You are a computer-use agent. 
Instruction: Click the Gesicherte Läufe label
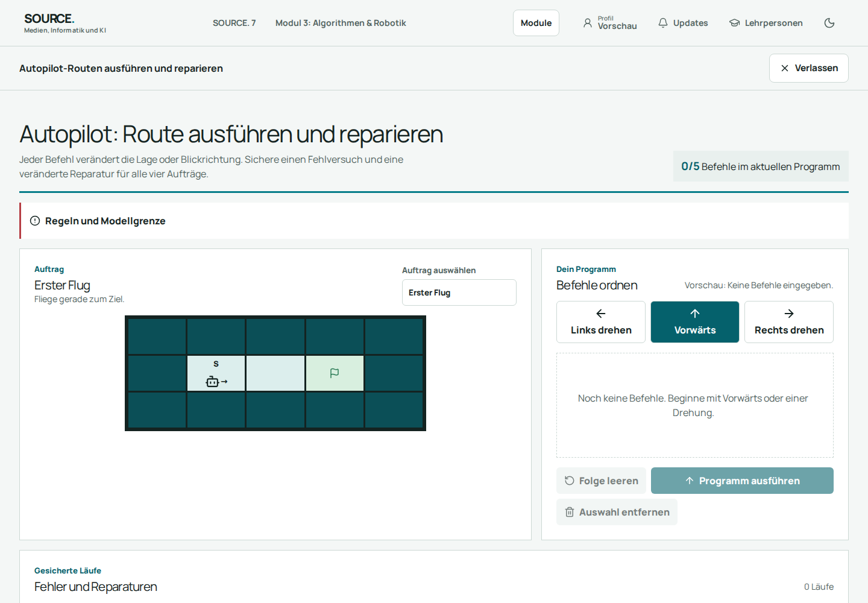[x=68, y=570]
